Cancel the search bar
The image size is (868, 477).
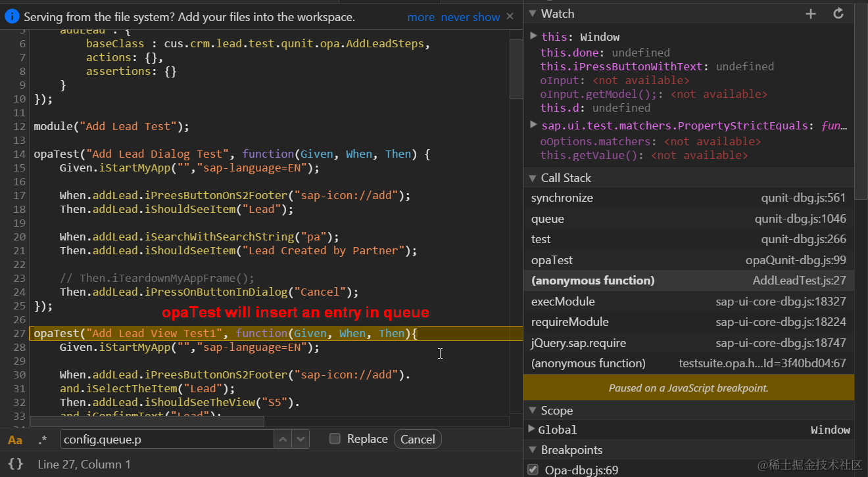tap(418, 440)
